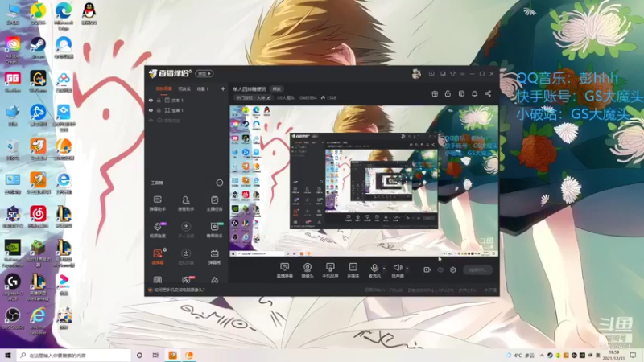Open the danmaku assistant tool
This screenshot has width=644, height=362.
point(157,204)
